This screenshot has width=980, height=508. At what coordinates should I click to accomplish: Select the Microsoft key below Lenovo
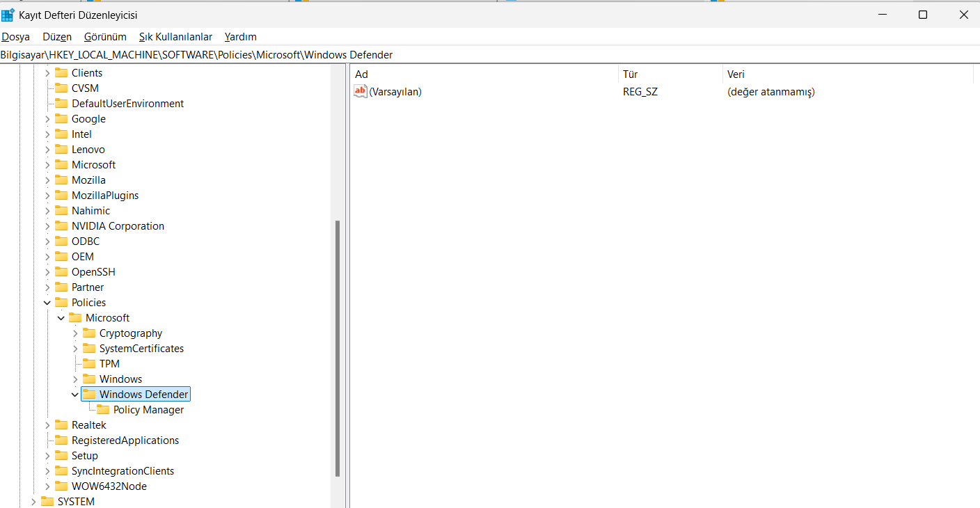(x=93, y=165)
